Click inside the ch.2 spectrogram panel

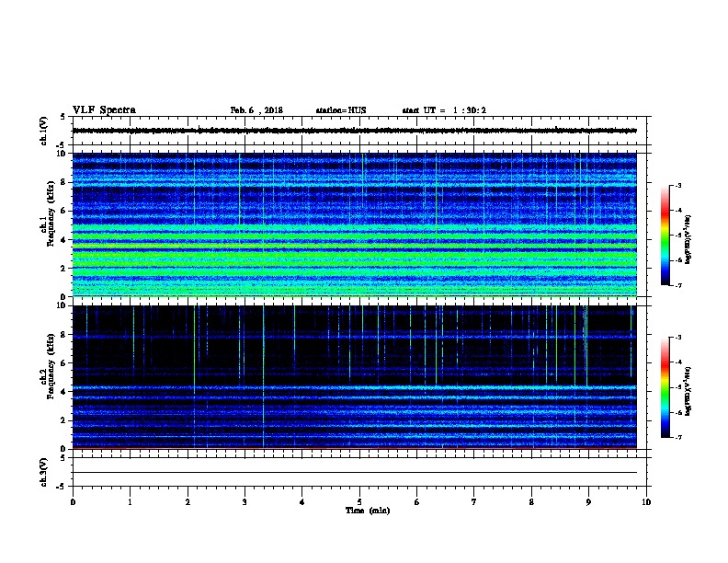354,377
